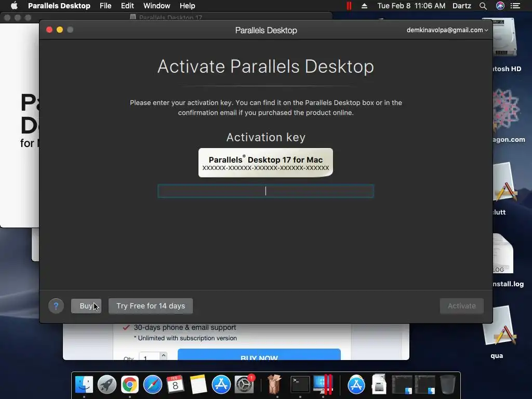Launch Launchpad rocket icon in Dock

[107, 385]
